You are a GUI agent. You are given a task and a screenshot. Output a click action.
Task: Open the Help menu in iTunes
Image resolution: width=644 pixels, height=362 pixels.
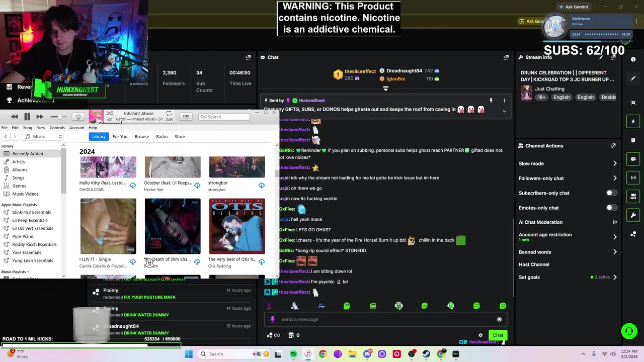(x=93, y=128)
